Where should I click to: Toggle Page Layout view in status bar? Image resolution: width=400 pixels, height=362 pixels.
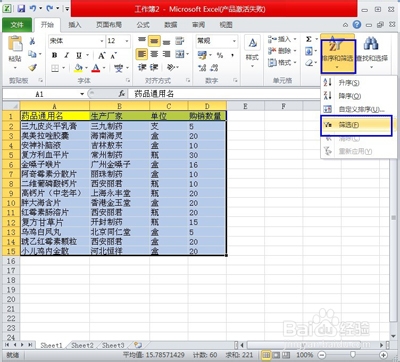(x=276, y=355)
